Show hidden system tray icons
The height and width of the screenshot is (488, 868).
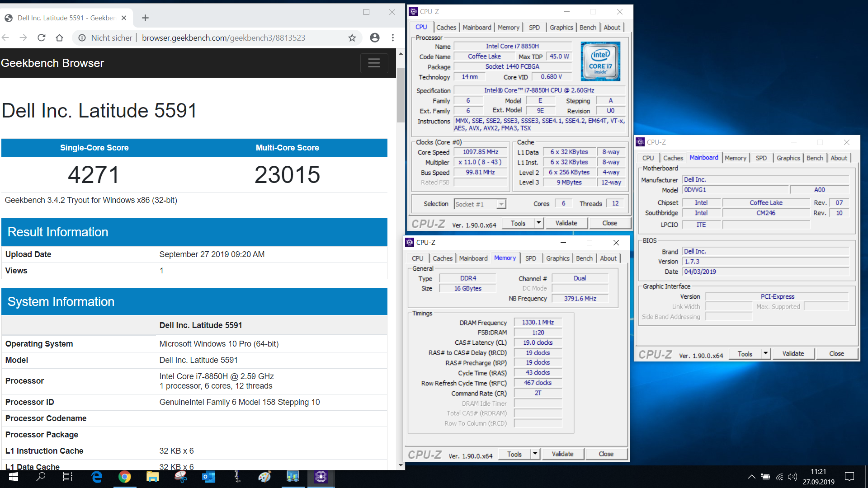(x=751, y=477)
